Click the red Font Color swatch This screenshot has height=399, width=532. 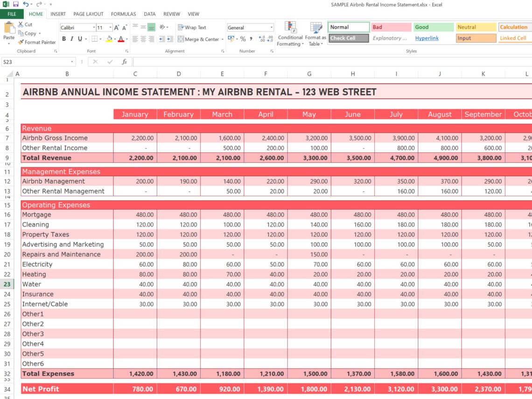point(121,42)
